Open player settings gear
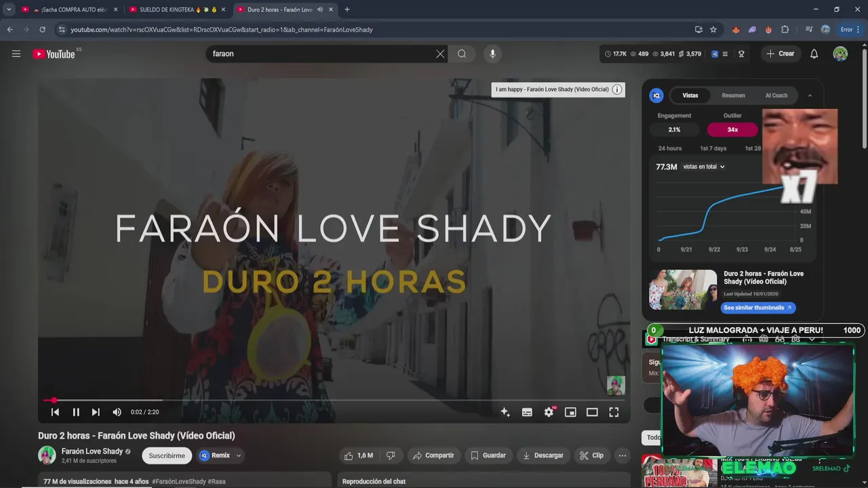 (x=549, y=412)
